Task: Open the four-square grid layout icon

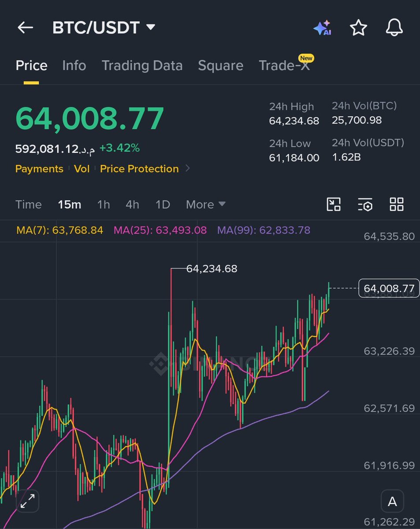Action: (397, 205)
